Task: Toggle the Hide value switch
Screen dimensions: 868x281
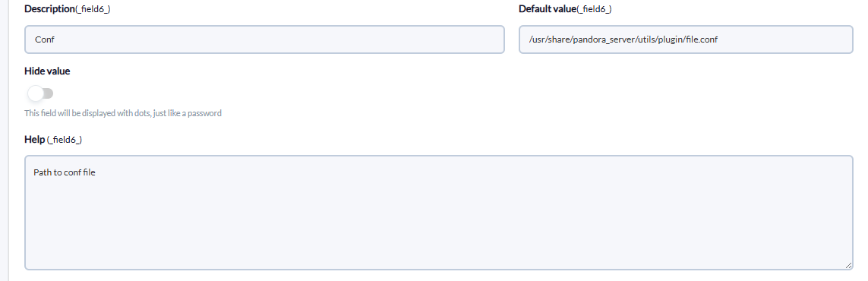Action: [x=40, y=93]
